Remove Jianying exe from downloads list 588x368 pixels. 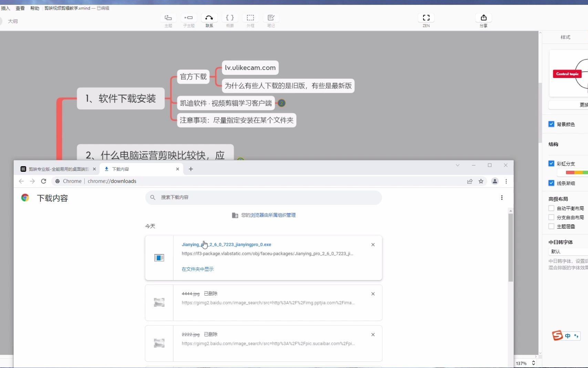[373, 245]
